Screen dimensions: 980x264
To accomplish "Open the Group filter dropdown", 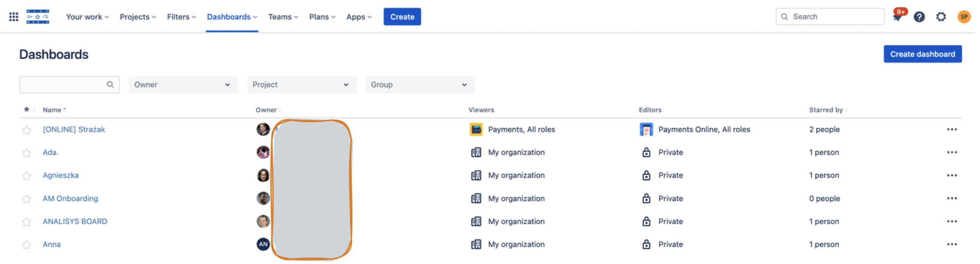I will click(x=420, y=85).
